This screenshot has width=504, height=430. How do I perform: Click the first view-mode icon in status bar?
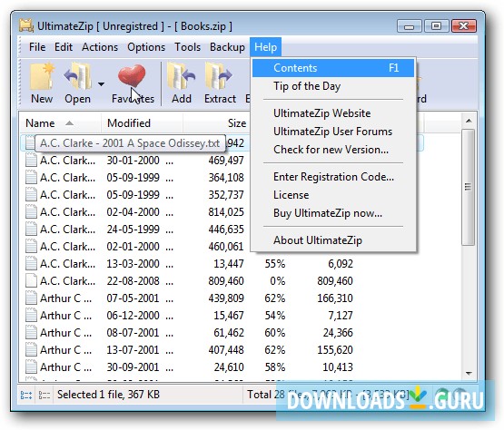(26, 395)
